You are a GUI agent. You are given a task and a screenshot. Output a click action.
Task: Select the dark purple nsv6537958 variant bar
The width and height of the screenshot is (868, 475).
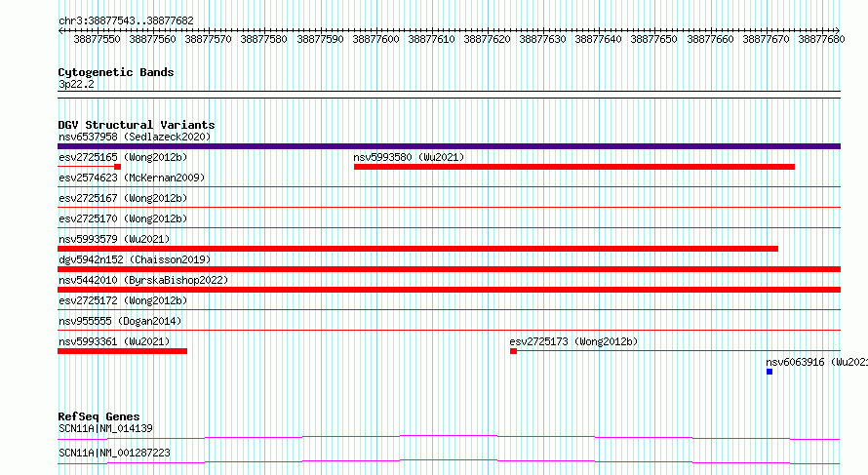449,146
